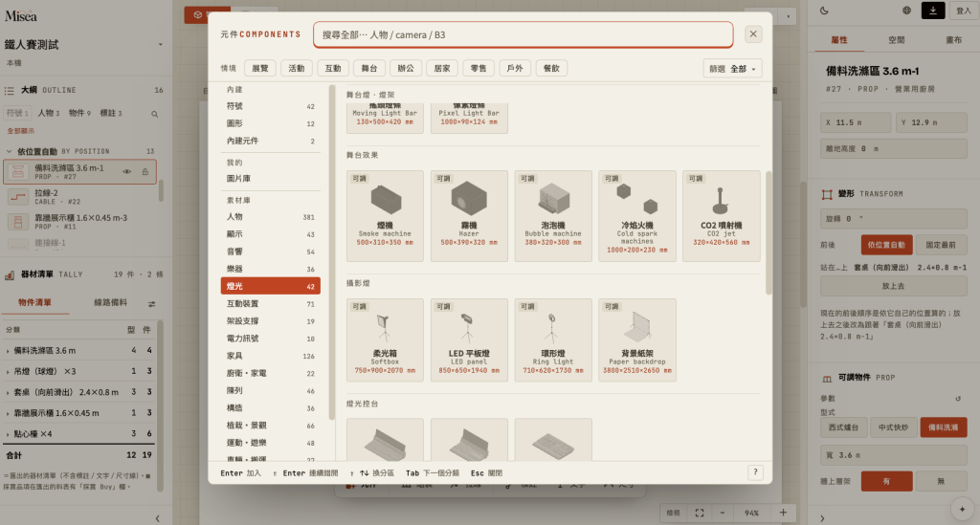Click the 放上去 button
Image resolution: width=980 pixels, height=525 pixels.
tap(893, 286)
